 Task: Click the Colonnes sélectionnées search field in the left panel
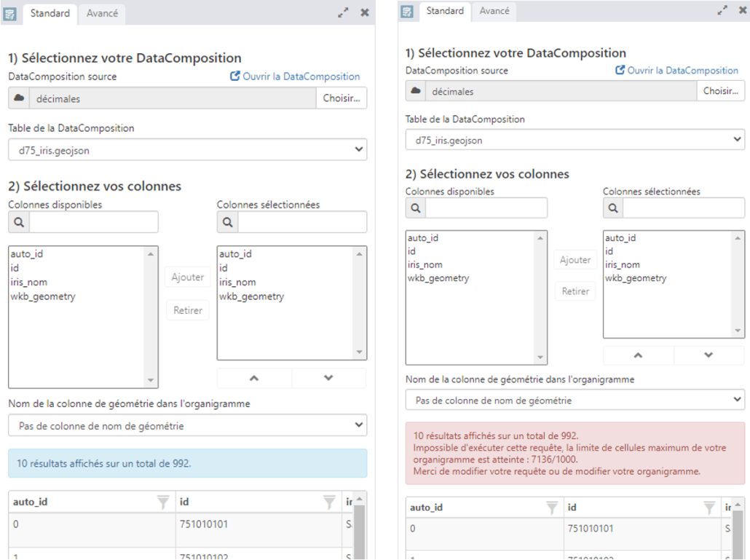point(301,222)
